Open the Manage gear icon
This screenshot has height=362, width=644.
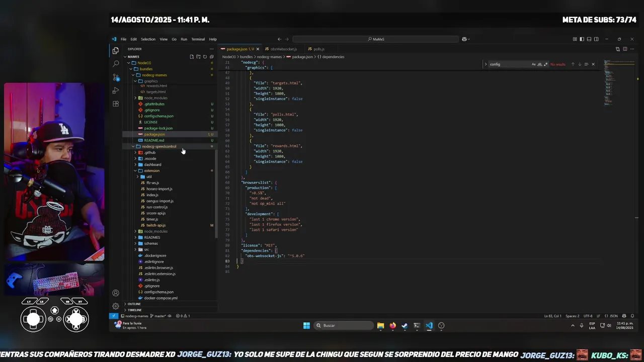116,306
